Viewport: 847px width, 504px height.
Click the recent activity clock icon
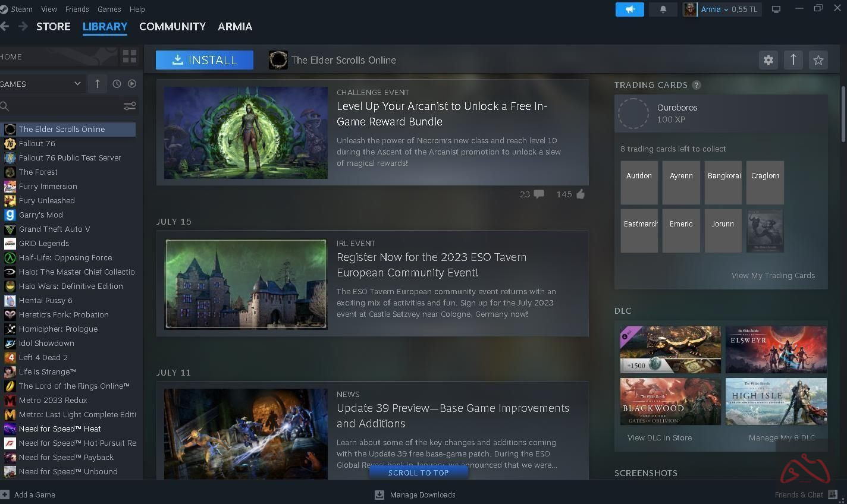coord(117,84)
